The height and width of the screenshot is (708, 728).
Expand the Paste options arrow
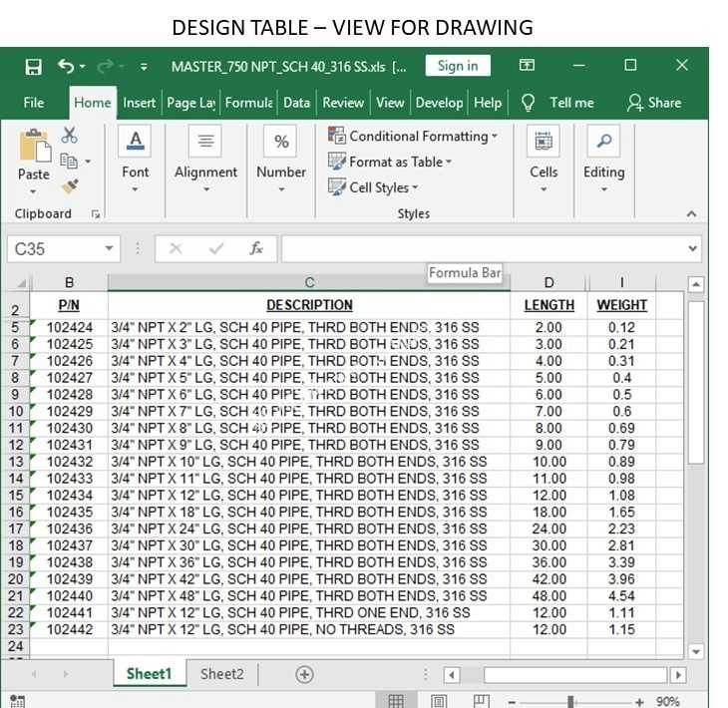click(x=33, y=191)
